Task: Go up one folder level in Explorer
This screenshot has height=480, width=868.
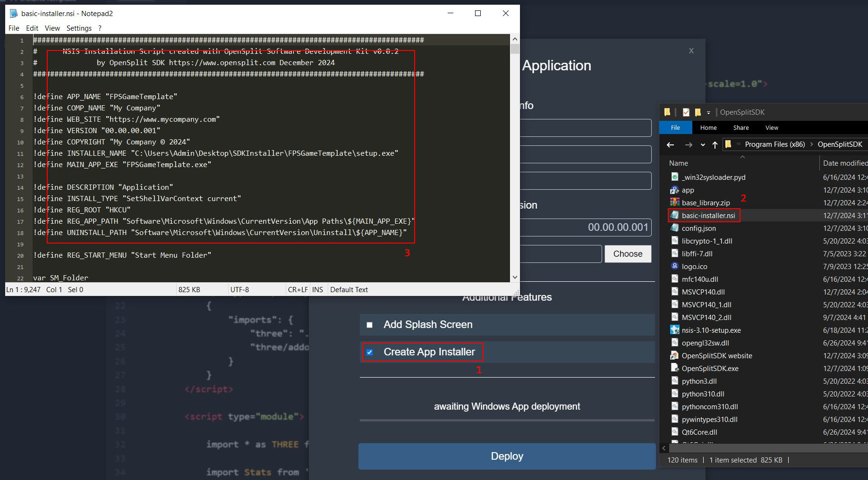Action: [715, 145]
